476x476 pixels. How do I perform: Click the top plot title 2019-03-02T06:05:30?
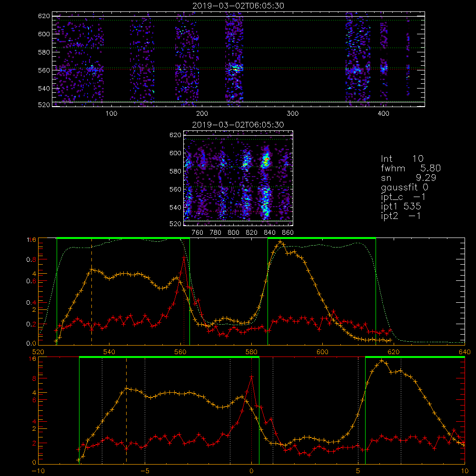point(238,6)
